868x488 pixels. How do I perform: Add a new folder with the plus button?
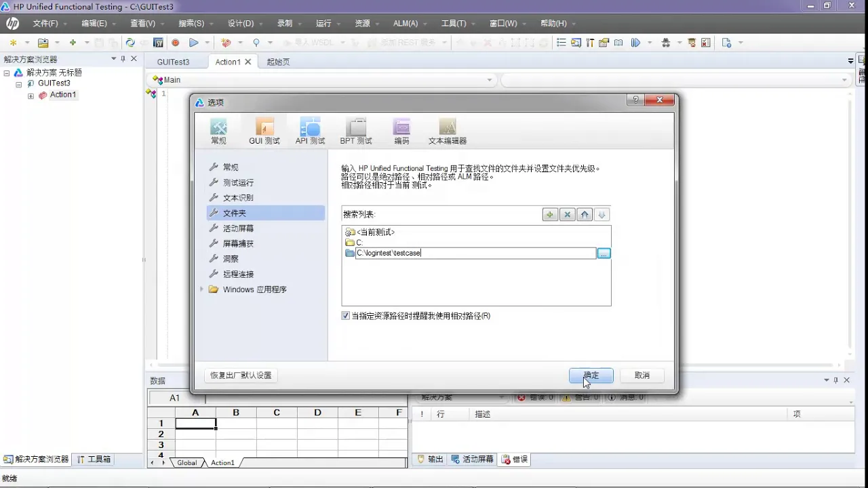[550, 214]
